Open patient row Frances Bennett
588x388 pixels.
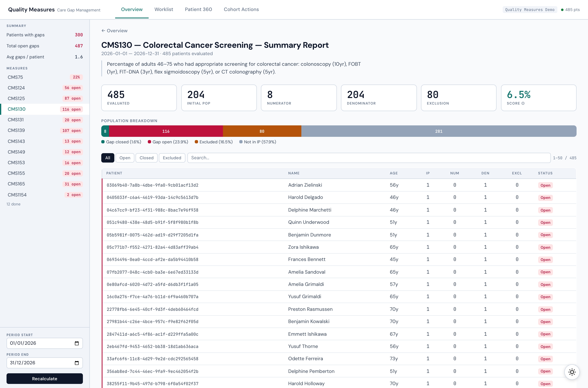pos(339,260)
